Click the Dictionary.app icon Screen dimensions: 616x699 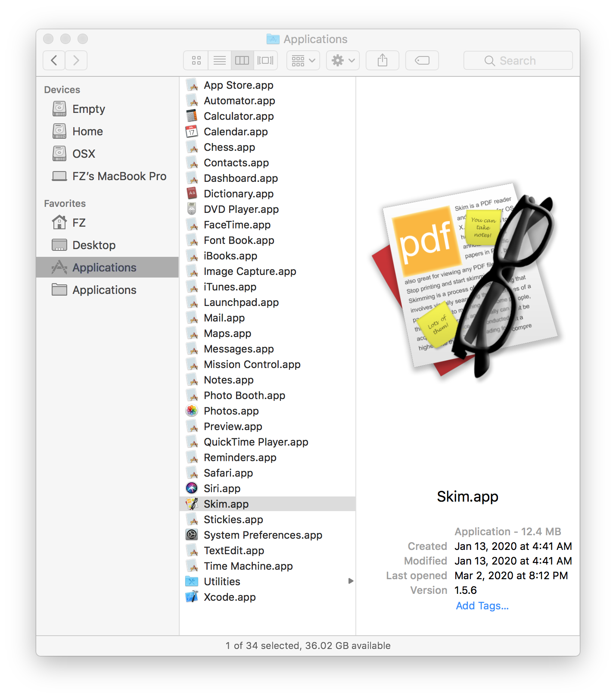tap(192, 193)
